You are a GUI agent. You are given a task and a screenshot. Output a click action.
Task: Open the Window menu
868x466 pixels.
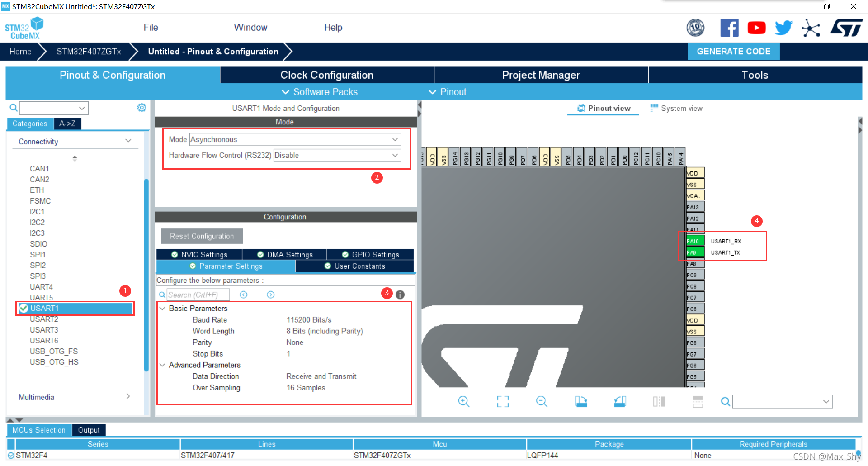coord(250,28)
